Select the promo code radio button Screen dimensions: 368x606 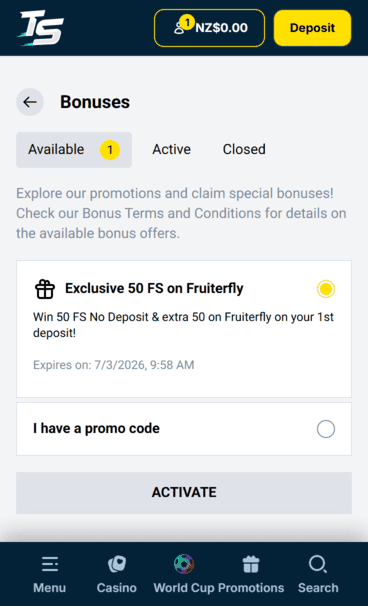[325, 429]
